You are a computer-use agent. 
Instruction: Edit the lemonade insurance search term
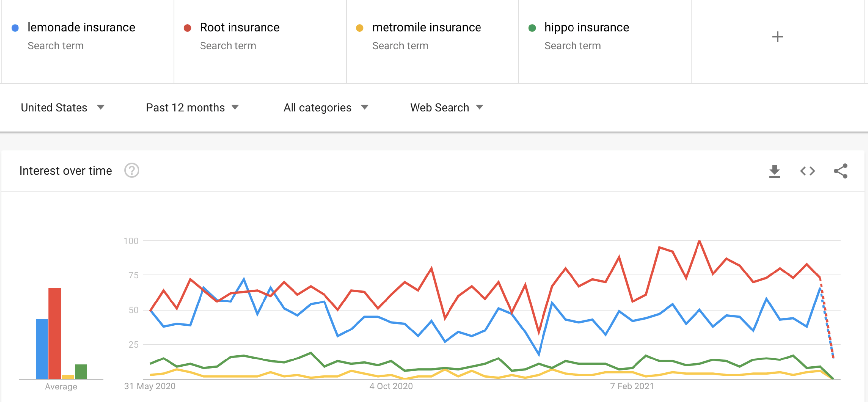point(81,28)
